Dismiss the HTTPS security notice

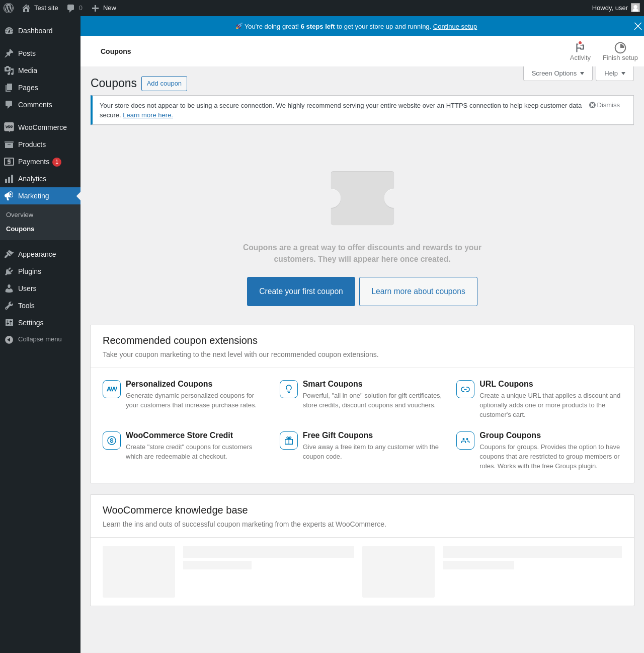tap(604, 105)
